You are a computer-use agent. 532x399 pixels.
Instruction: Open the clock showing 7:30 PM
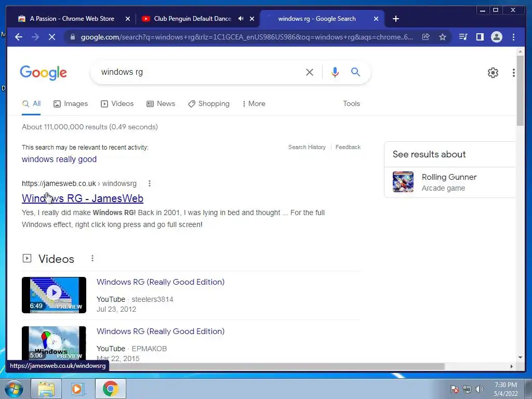[506, 389]
